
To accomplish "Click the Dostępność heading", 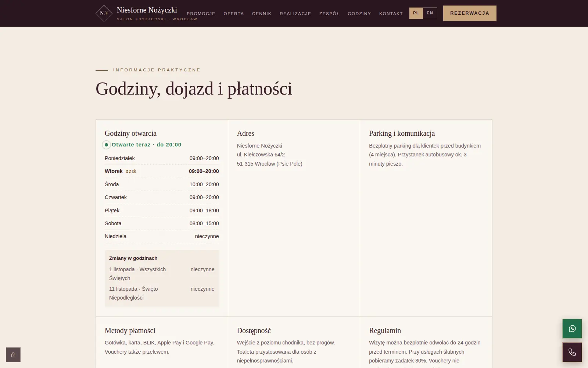I will 254,330.
